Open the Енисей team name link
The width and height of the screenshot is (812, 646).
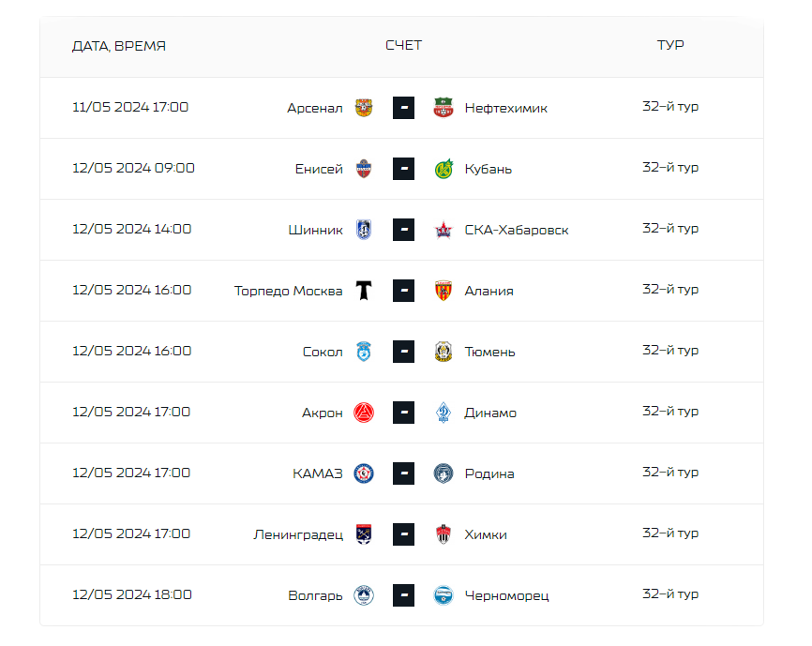click(x=319, y=170)
